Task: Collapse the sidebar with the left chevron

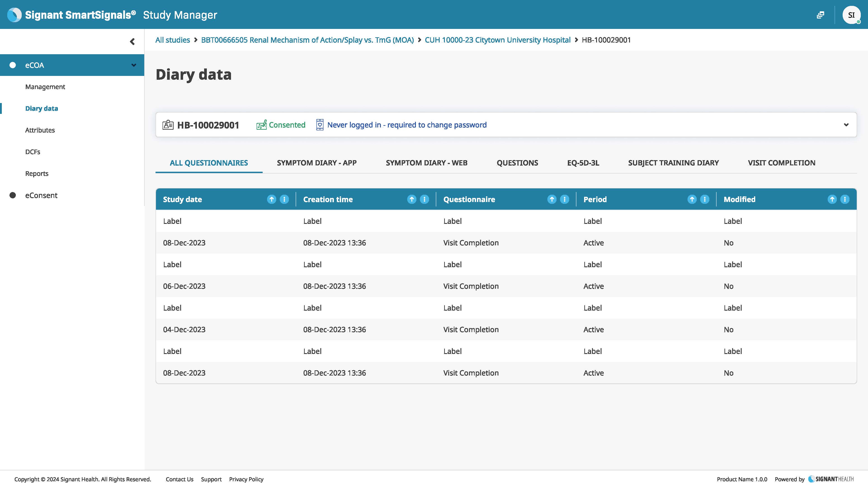Action: point(132,41)
